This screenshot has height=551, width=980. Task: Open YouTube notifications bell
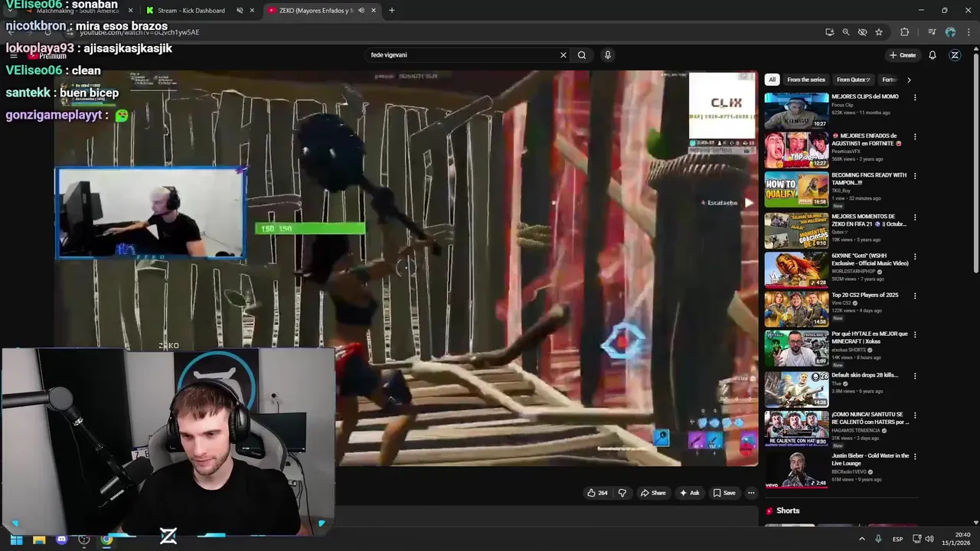(x=933, y=55)
